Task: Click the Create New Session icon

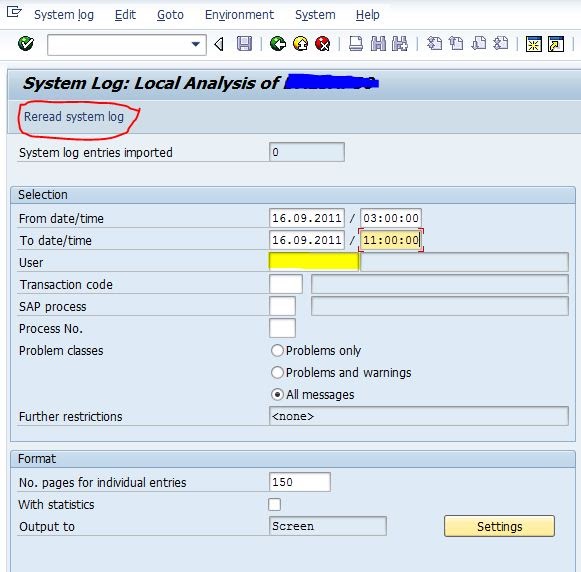Action: point(534,44)
